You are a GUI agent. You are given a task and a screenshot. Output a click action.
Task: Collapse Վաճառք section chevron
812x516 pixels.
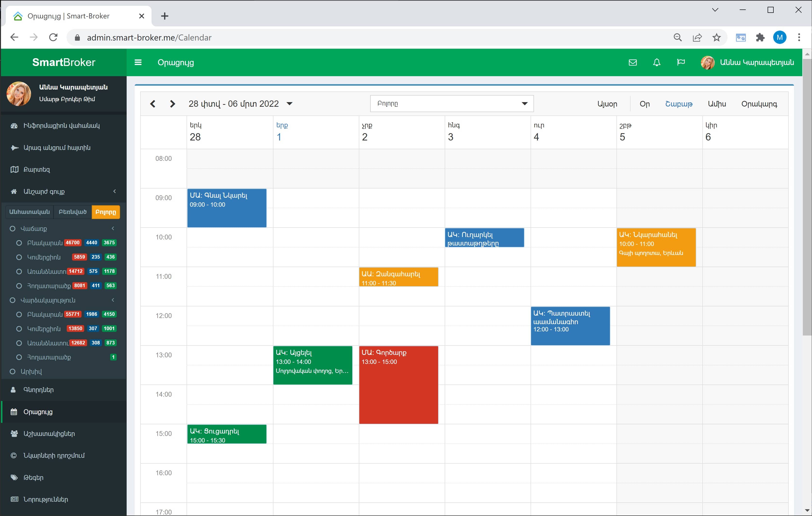113,229
